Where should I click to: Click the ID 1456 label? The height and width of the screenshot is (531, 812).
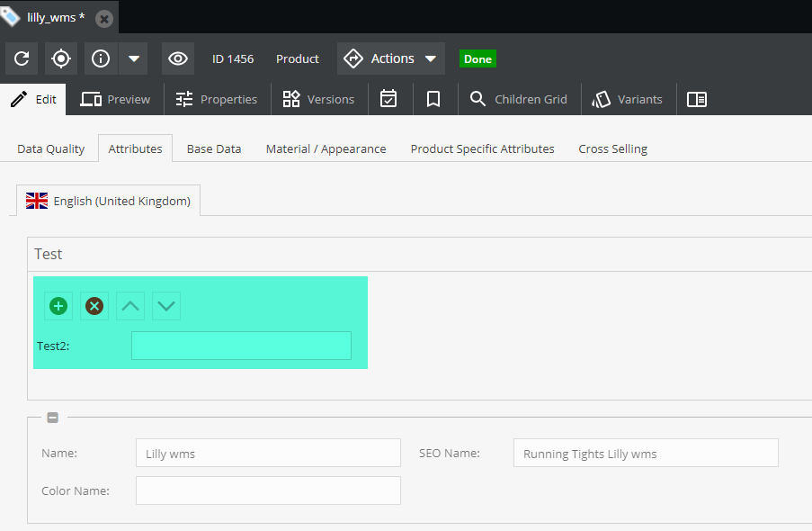tap(233, 59)
